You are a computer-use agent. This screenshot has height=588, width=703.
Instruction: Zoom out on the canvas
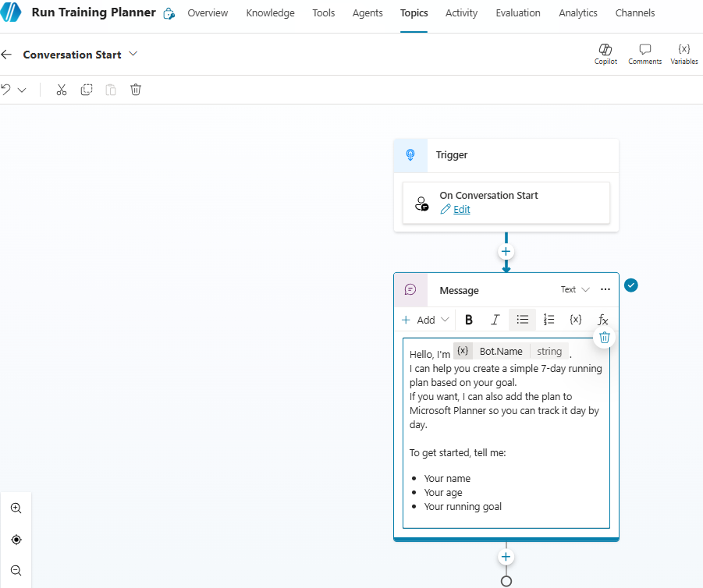tap(16, 571)
